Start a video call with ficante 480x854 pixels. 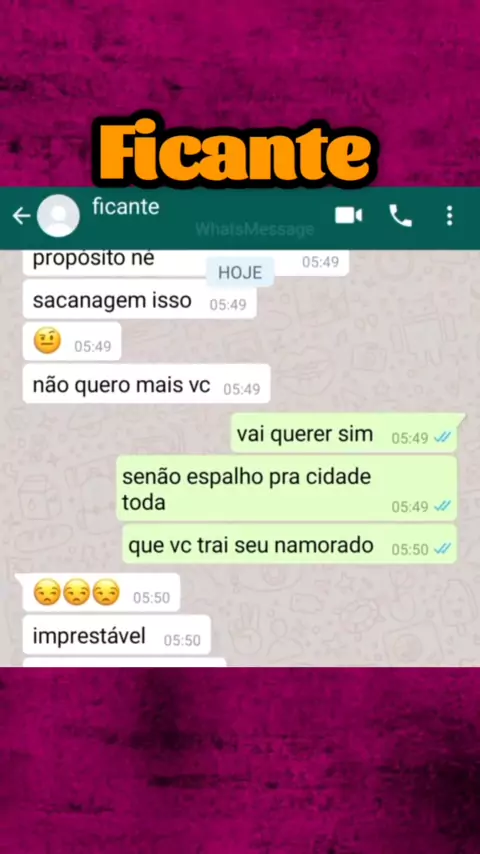pyautogui.click(x=349, y=216)
